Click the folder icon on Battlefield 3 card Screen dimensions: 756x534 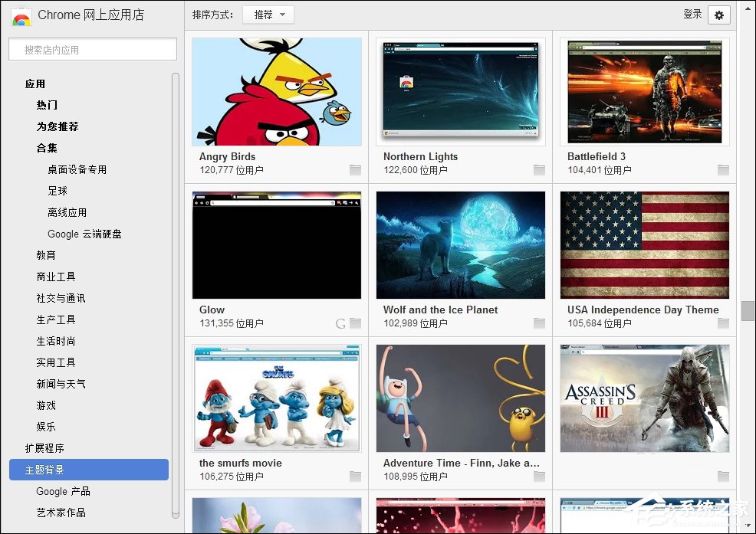[x=723, y=170]
